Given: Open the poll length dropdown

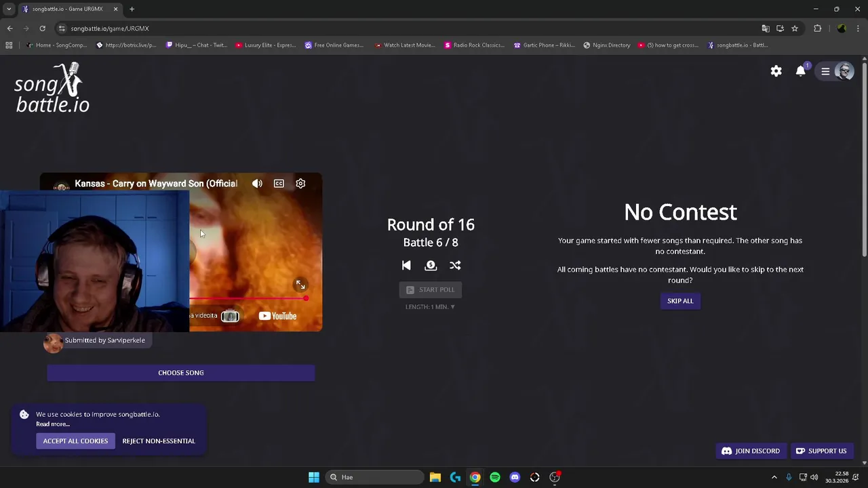Looking at the screenshot, I should tap(430, 307).
